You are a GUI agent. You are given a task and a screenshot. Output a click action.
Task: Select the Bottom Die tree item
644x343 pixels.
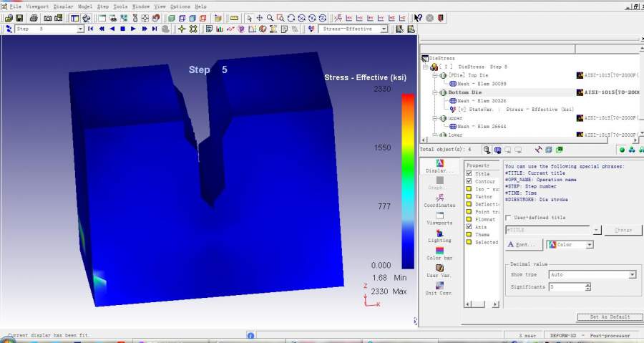point(464,92)
